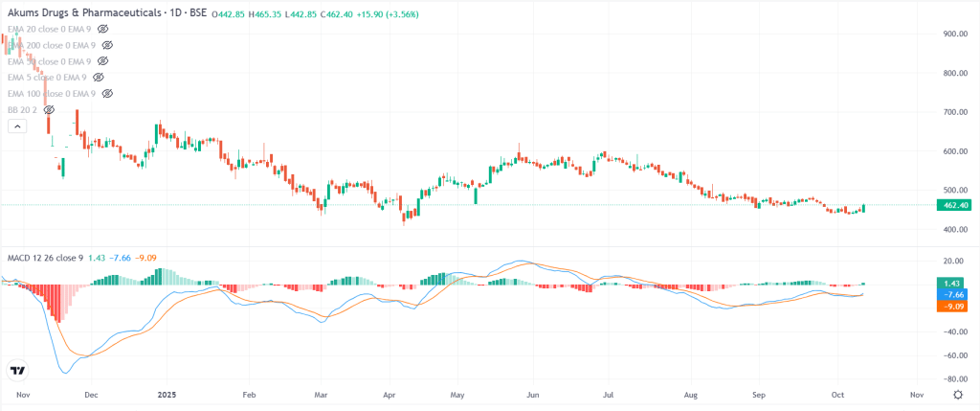Toggle visibility of EMA 200 indicator

coord(107,45)
